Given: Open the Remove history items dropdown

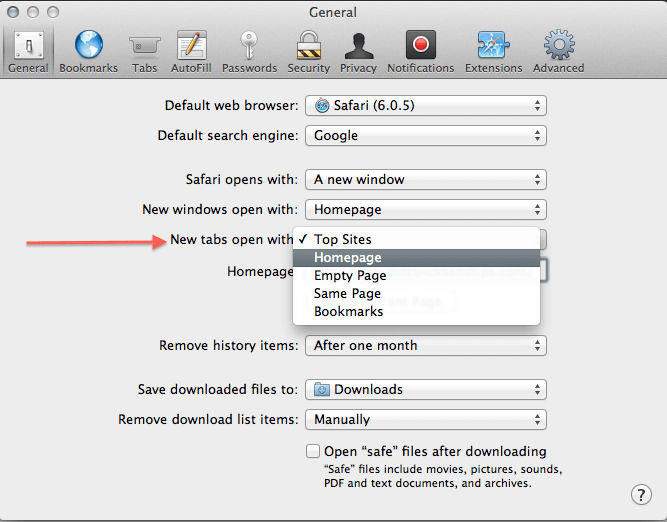Looking at the screenshot, I should point(426,345).
